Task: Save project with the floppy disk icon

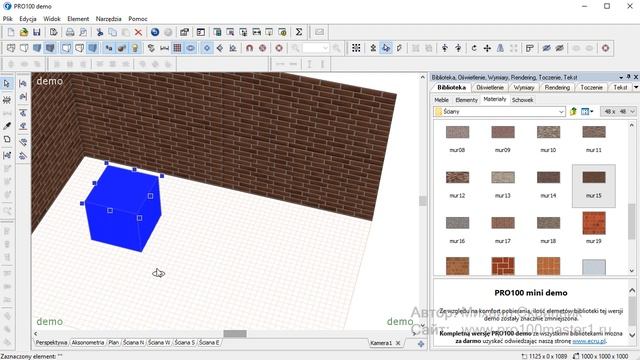Action: (37, 32)
